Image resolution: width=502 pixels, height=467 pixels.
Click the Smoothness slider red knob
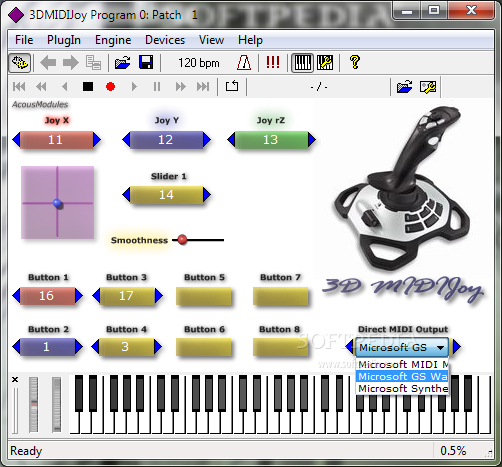(x=182, y=239)
